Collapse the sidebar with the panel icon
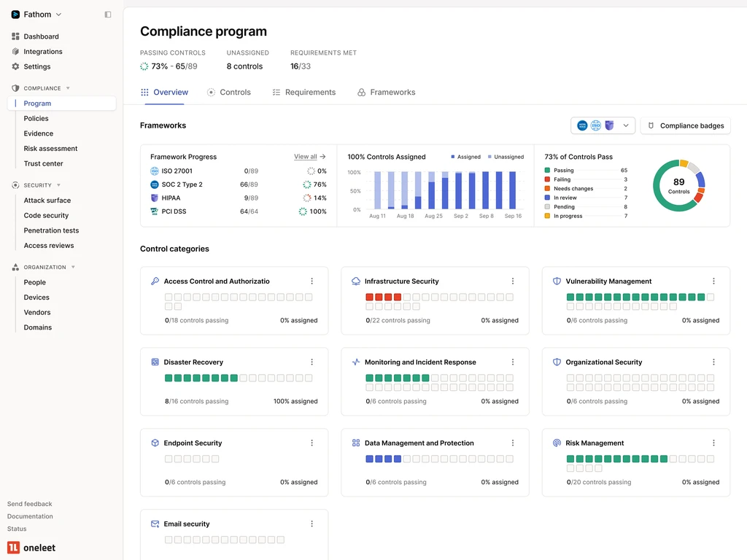Viewport: 747px width, 560px height. pos(108,15)
